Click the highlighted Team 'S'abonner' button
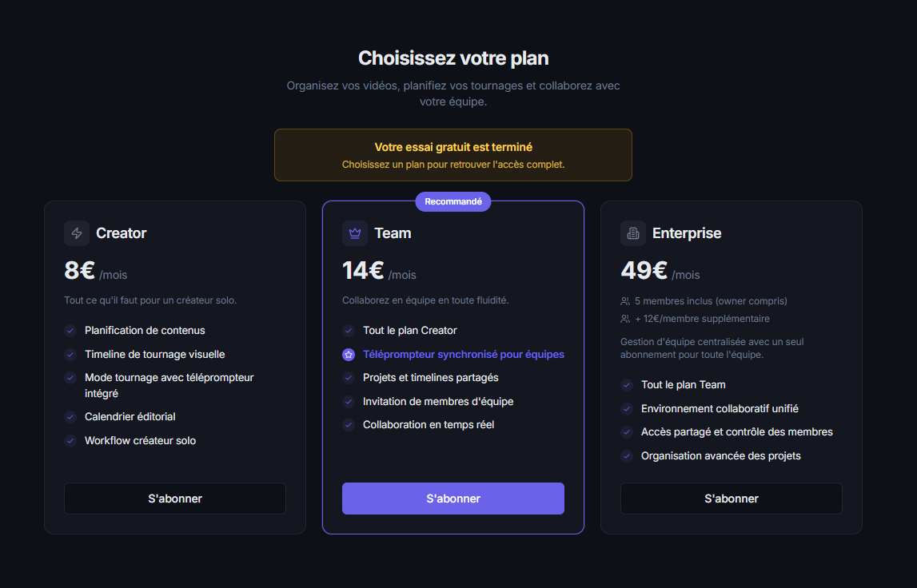 tap(453, 498)
